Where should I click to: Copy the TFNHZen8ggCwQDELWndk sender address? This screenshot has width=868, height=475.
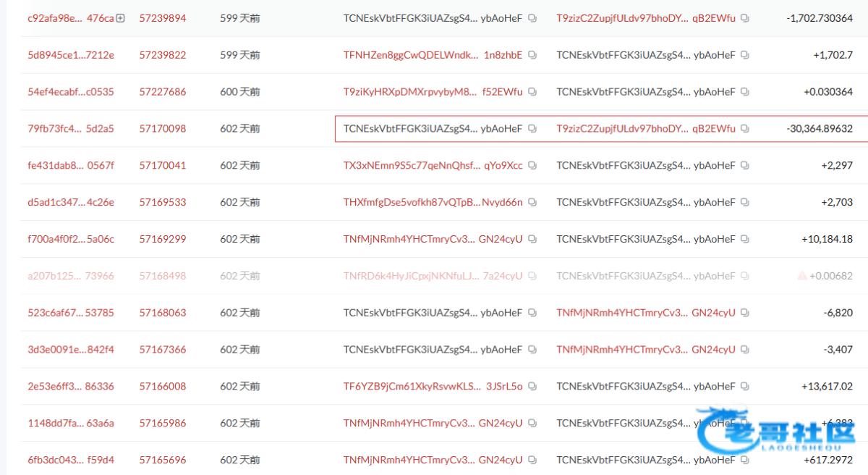coord(532,55)
